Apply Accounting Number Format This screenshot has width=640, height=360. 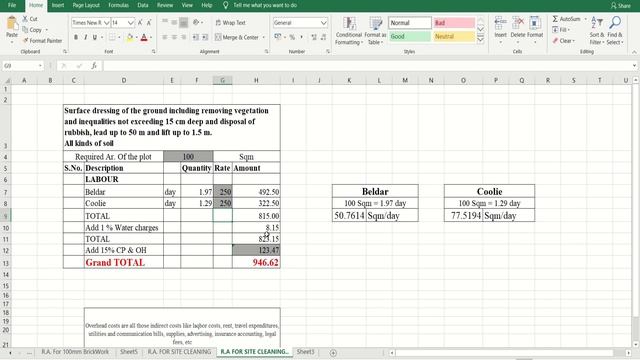click(278, 37)
